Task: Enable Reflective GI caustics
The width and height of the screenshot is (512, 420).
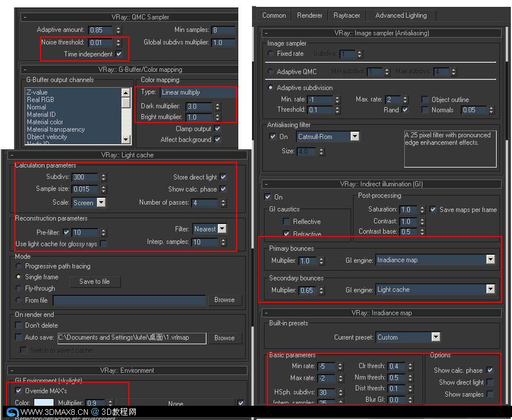Action: 286,222
